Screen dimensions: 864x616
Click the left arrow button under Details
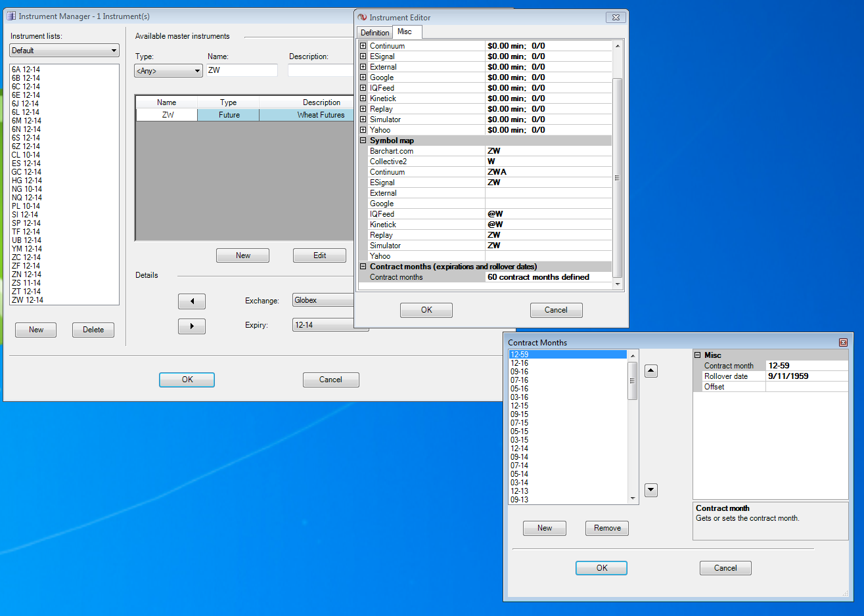pos(192,301)
